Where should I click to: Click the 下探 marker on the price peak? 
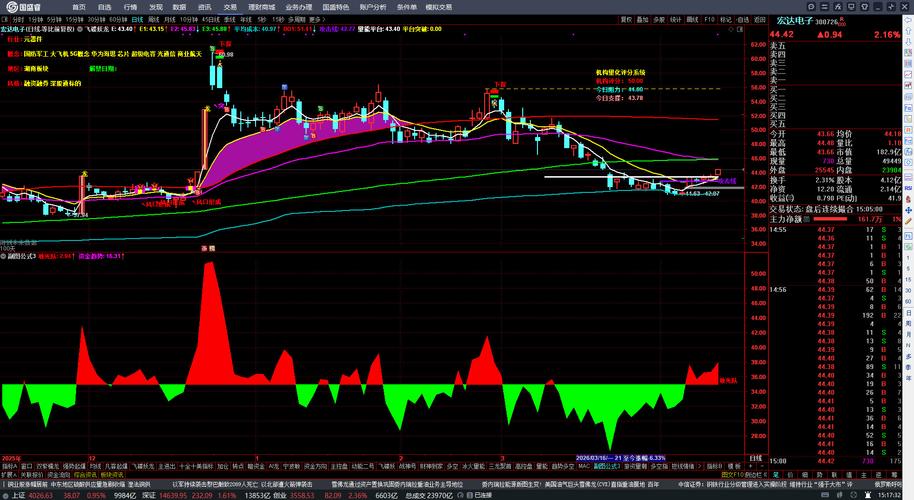(x=225, y=44)
